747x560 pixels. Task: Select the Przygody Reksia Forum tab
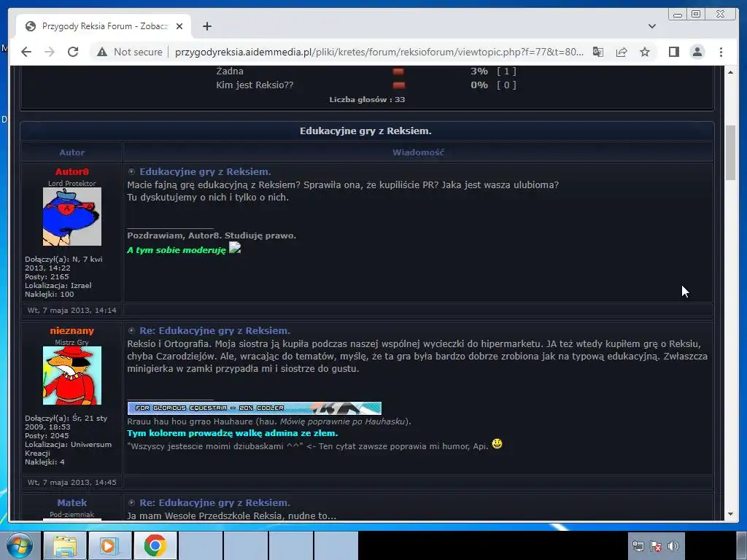(104, 26)
